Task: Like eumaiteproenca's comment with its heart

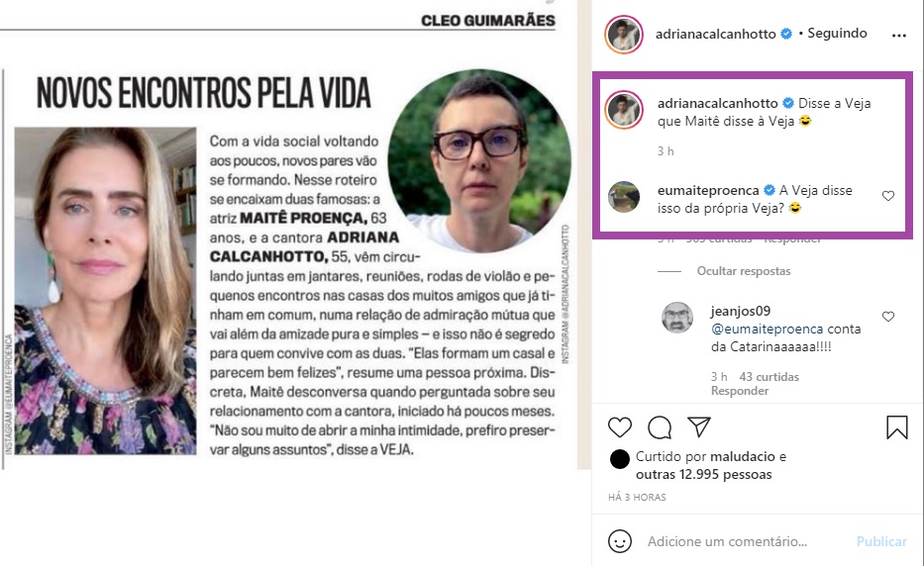Action: (888, 196)
